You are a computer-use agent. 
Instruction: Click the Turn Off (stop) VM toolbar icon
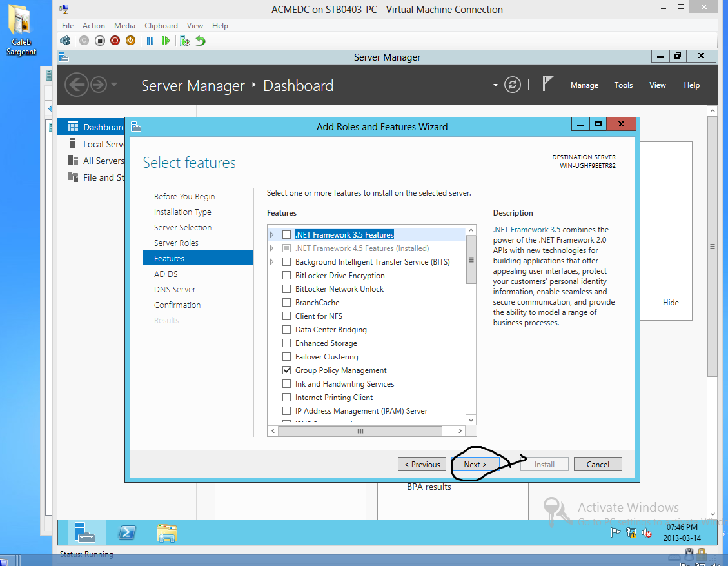point(99,41)
